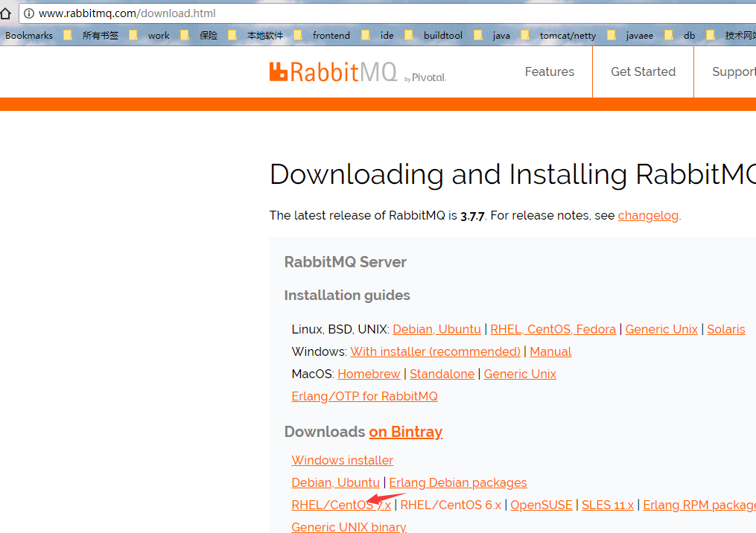Download the Windows installer link
This screenshot has height=533, width=756.
(343, 460)
